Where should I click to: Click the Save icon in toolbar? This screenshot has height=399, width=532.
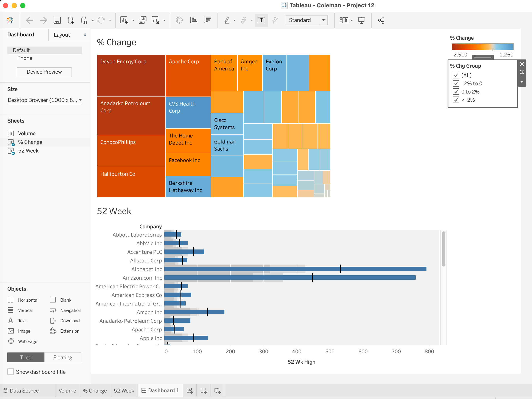57,20
